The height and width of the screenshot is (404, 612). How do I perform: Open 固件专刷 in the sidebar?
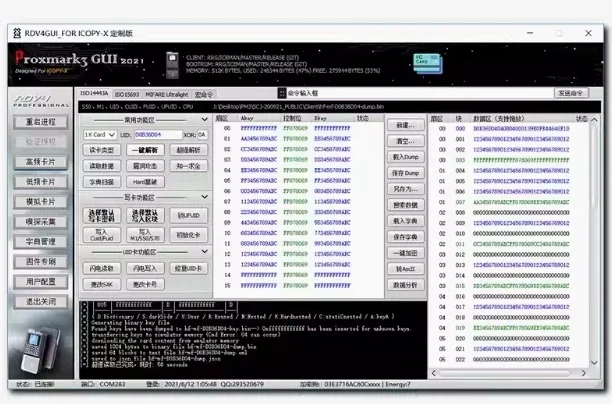pos(41,262)
